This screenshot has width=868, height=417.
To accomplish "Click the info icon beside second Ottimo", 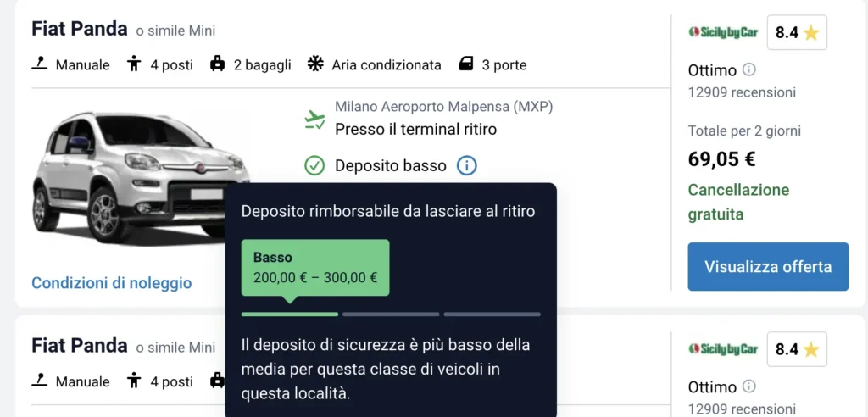I will pos(749,386).
